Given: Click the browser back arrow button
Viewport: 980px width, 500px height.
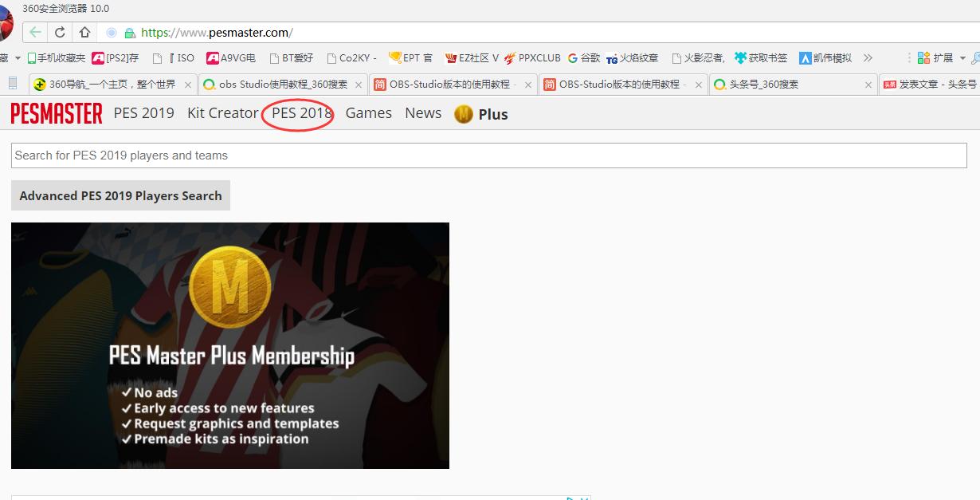Looking at the screenshot, I should click(x=36, y=33).
